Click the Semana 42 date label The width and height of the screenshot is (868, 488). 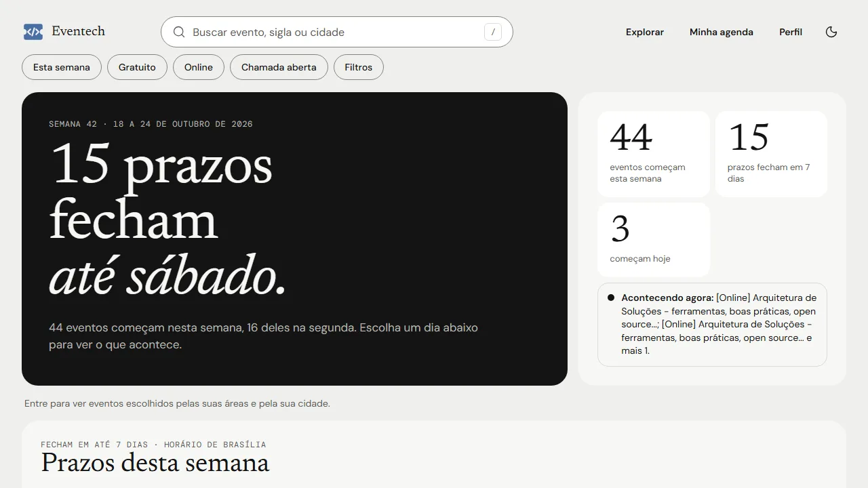(151, 124)
